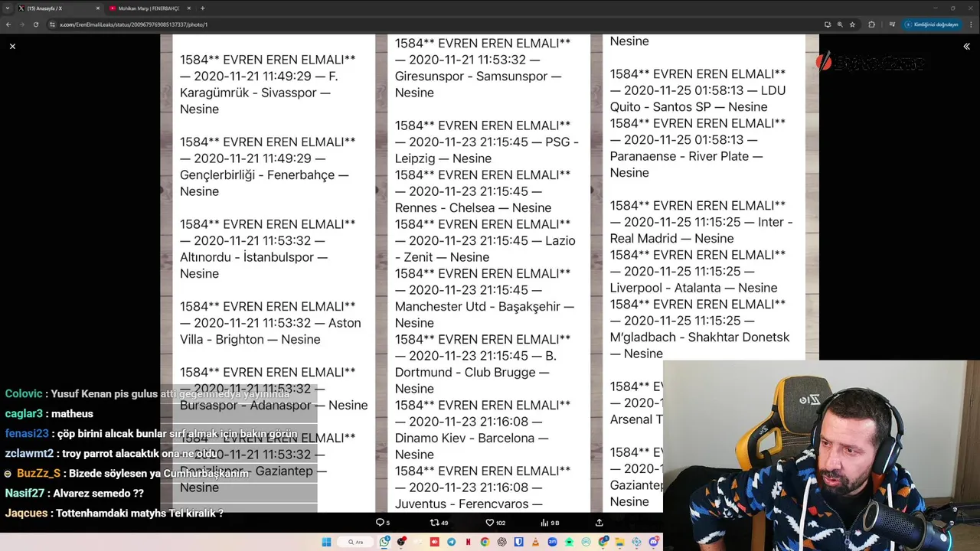Screen dimensions: 980x551
Task: Click the 'LDU Quito - Santos SP' entry text
Action: point(697,99)
